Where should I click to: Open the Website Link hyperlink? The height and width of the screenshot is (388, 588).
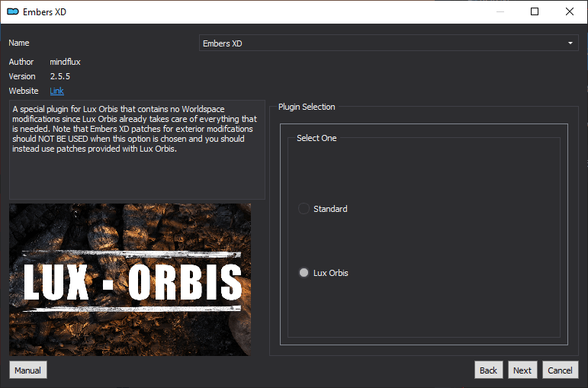[x=56, y=91]
